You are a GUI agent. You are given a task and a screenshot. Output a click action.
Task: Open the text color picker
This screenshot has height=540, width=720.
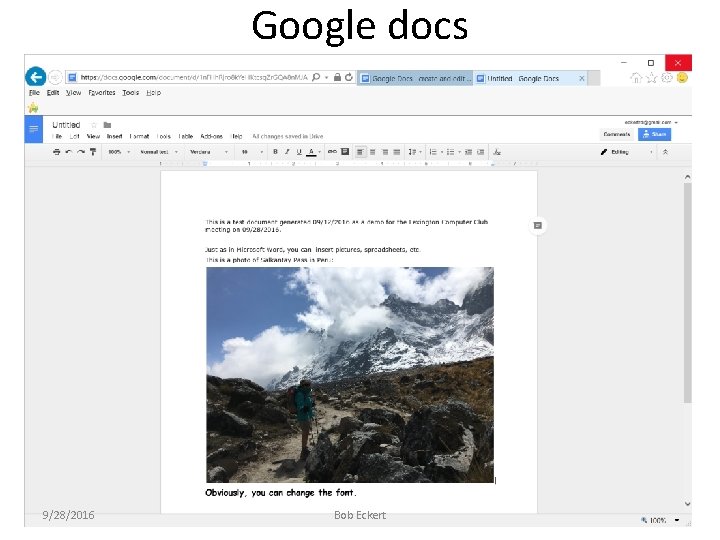click(x=312, y=152)
